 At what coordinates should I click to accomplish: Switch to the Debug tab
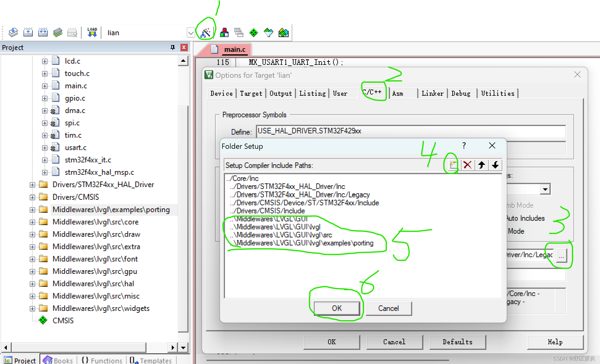(x=461, y=93)
